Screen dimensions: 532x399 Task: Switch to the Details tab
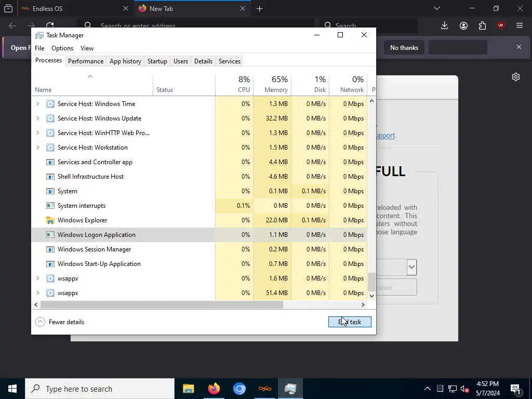[x=203, y=61]
